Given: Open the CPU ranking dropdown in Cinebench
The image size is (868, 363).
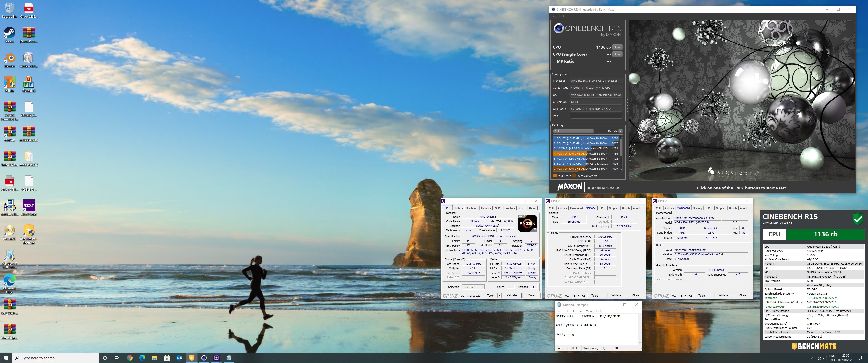Looking at the screenshot, I should pos(573,131).
